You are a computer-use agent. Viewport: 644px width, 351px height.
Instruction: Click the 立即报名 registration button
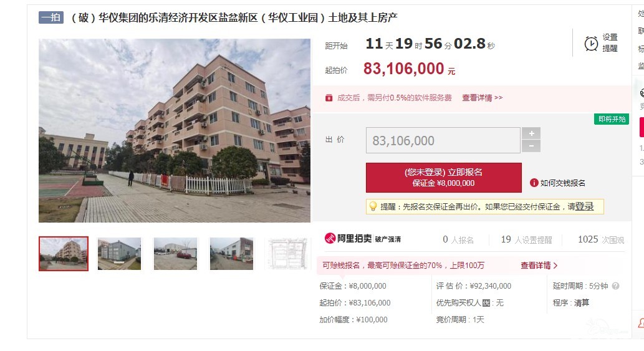[444, 178]
